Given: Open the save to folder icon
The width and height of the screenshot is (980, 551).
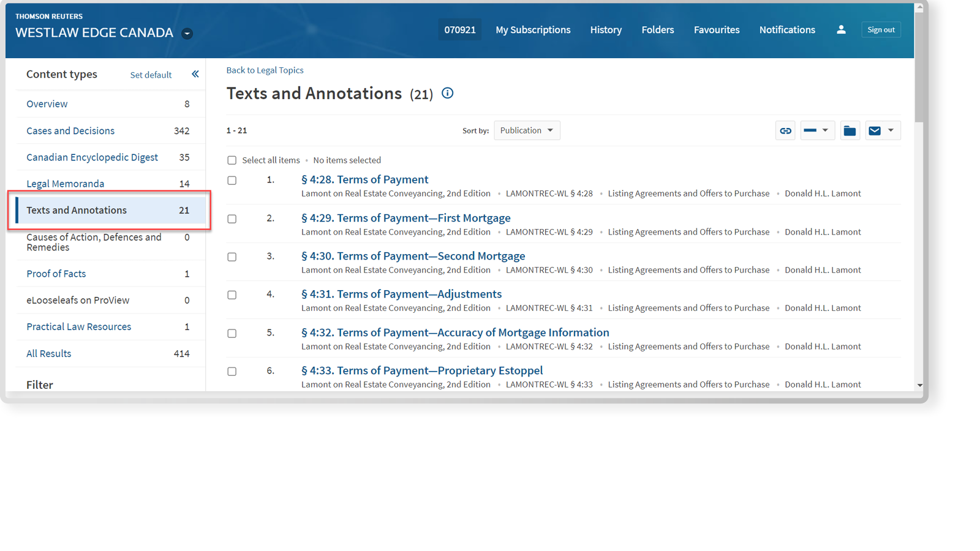Looking at the screenshot, I should click(850, 130).
